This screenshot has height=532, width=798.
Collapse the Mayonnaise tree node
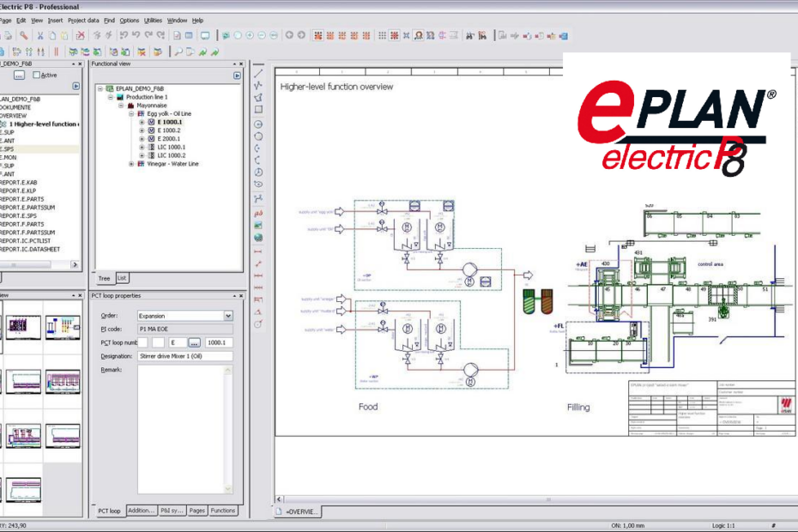click(121, 106)
